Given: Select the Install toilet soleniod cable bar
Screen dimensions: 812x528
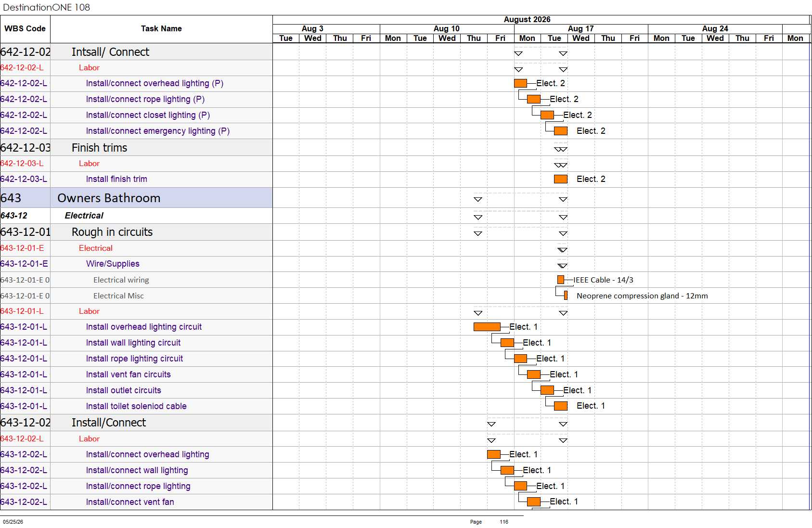Looking at the screenshot, I should (x=561, y=406).
